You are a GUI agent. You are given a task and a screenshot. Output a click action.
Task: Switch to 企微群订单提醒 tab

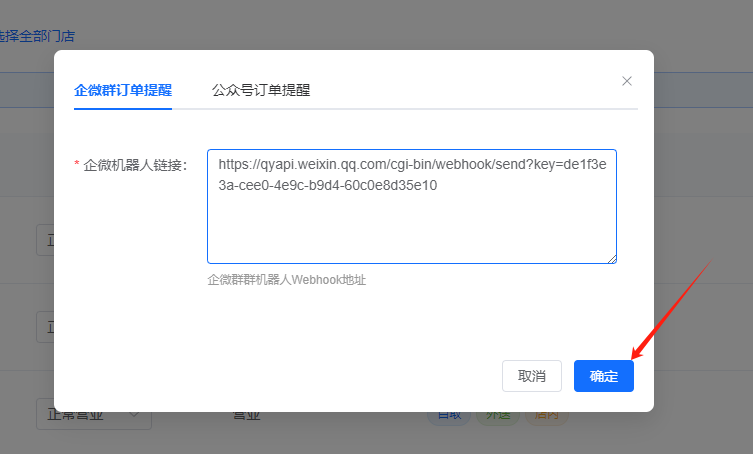pyautogui.click(x=123, y=90)
